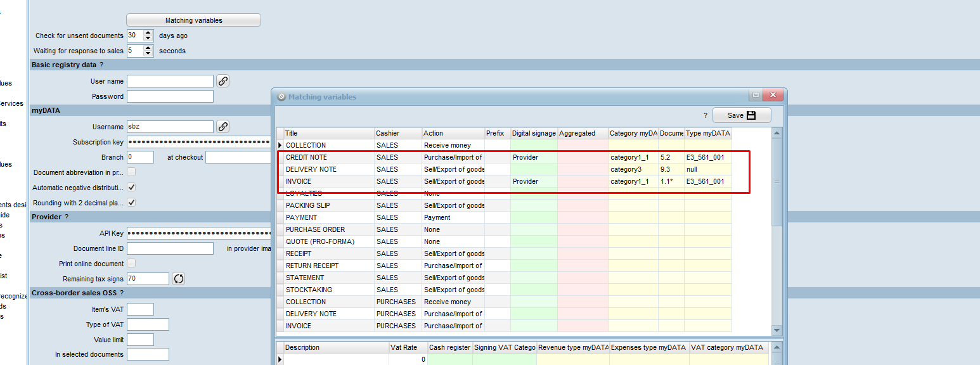
Task: Save the matching variables table
Action: (x=742, y=115)
